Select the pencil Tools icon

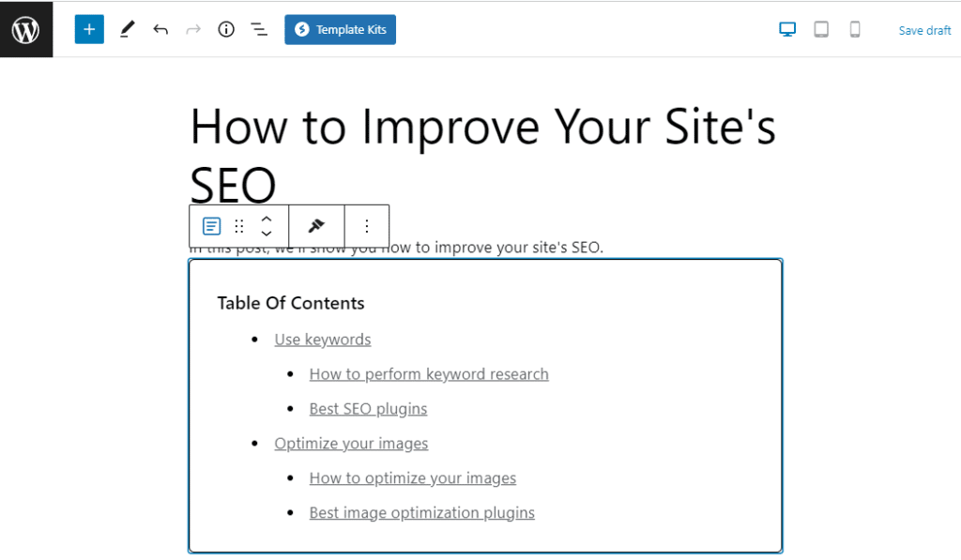click(x=127, y=29)
